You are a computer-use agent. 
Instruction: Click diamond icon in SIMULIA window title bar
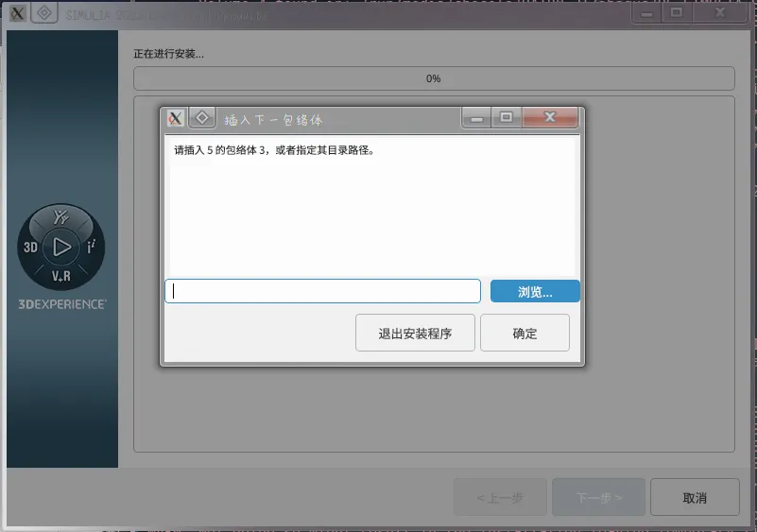(44, 14)
